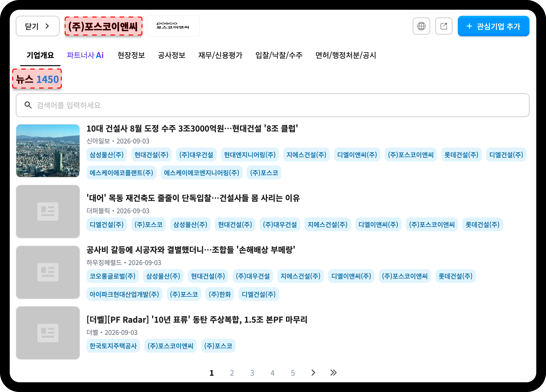Go to next page with single arrow

point(313,373)
